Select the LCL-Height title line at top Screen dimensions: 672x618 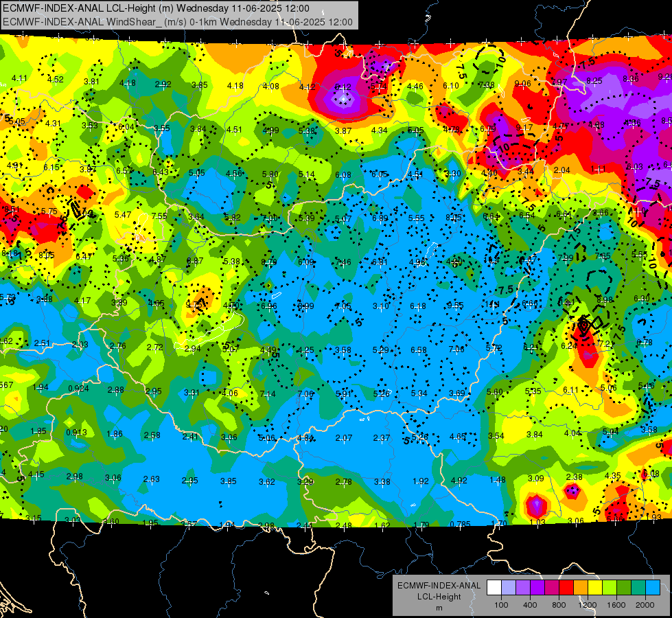(156, 8)
